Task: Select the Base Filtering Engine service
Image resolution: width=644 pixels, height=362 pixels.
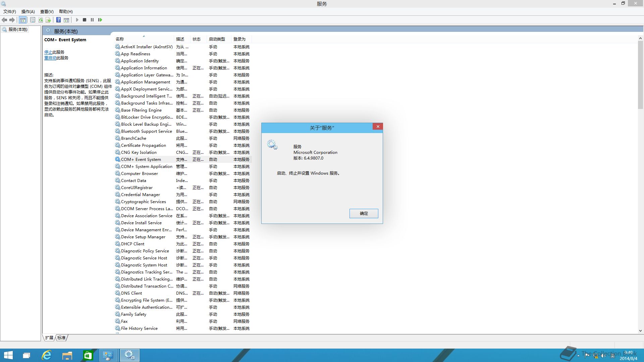Action: point(183,110)
